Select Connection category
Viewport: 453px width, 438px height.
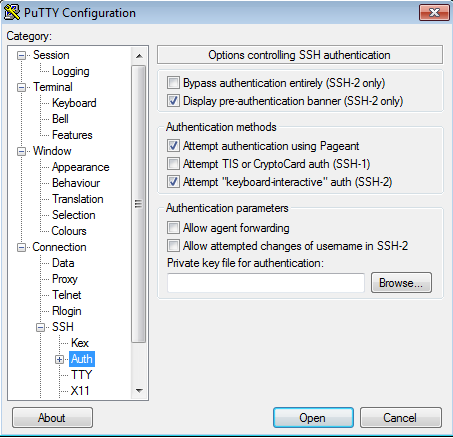click(59, 247)
